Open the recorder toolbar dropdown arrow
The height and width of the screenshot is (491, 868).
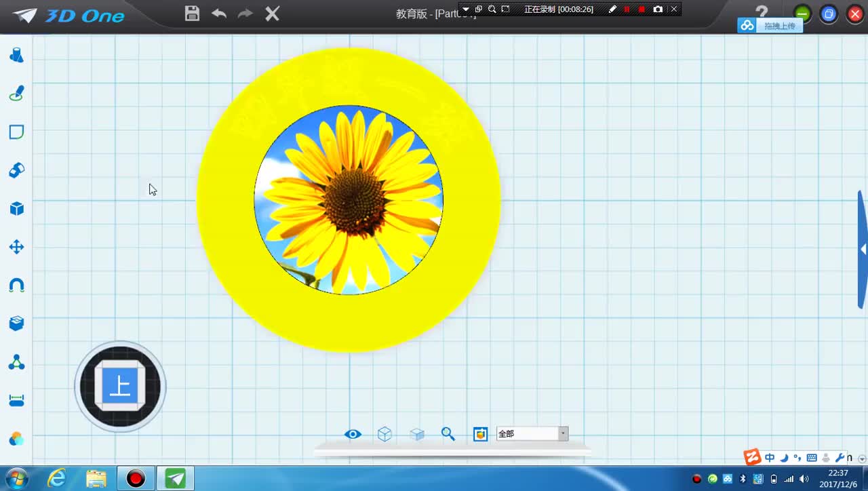pos(466,9)
